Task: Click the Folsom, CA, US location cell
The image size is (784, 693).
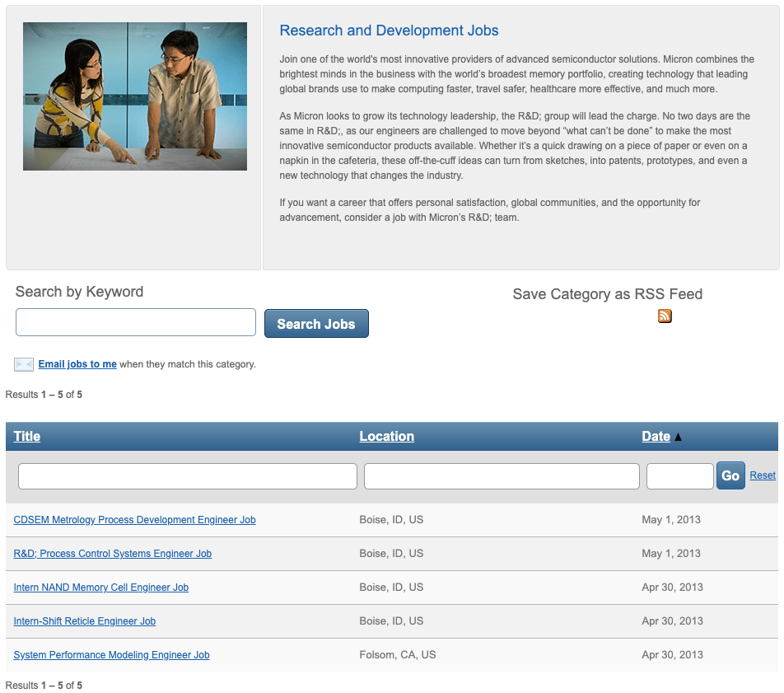Action: pyautogui.click(x=398, y=655)
